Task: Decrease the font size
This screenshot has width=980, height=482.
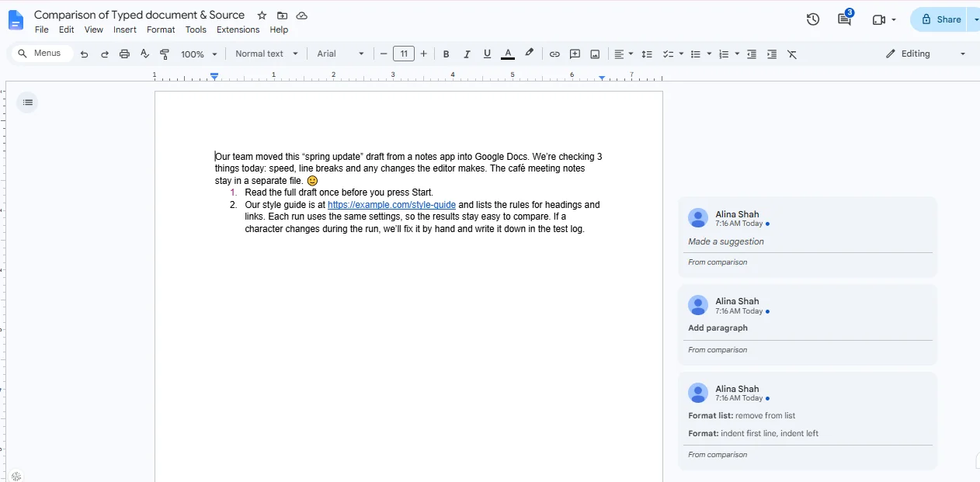Action: click(384, 54)
